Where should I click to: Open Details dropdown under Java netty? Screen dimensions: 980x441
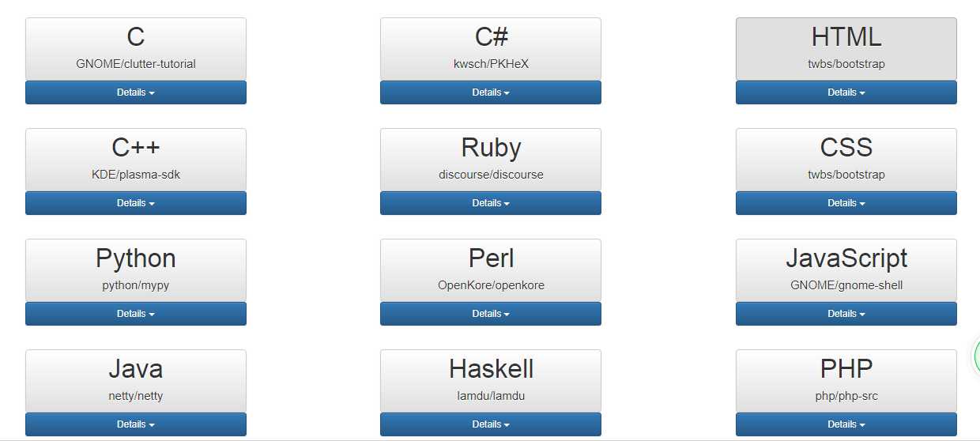(136, 424)
